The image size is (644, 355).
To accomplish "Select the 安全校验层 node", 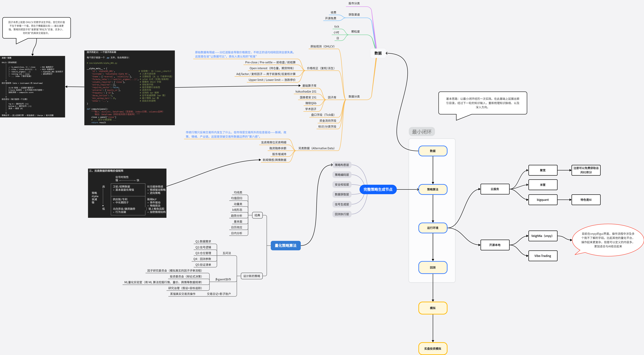I will pyautogui.click(x=342, y=185).
